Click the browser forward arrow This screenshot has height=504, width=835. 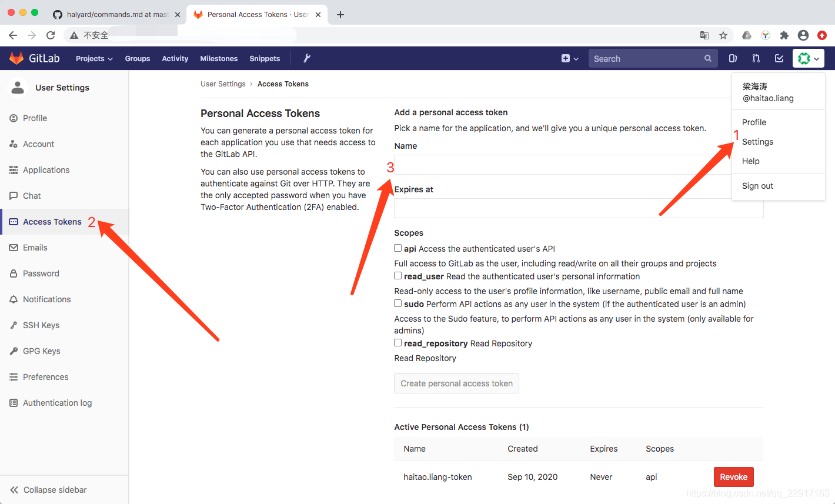coord(32,35)
